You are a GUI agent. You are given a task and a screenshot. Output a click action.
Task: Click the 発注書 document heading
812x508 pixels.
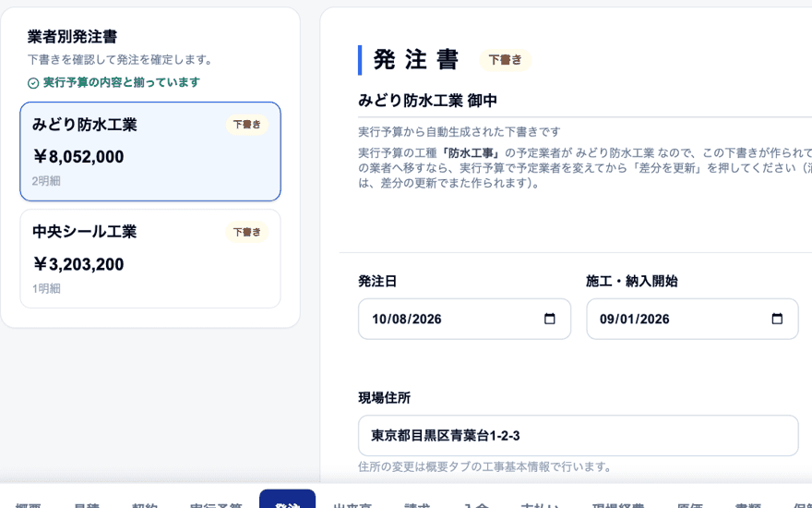(416, 60)
